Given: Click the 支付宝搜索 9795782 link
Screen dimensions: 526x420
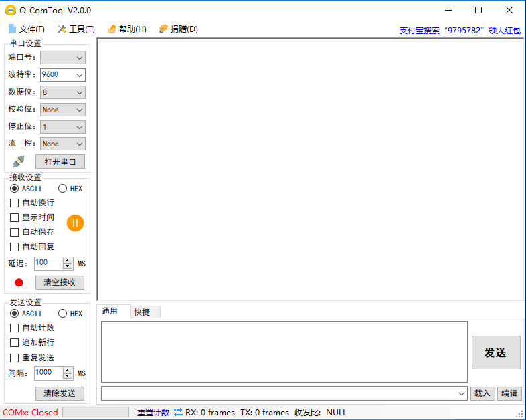Looking at the screenshot, I should tap(460, 31).
